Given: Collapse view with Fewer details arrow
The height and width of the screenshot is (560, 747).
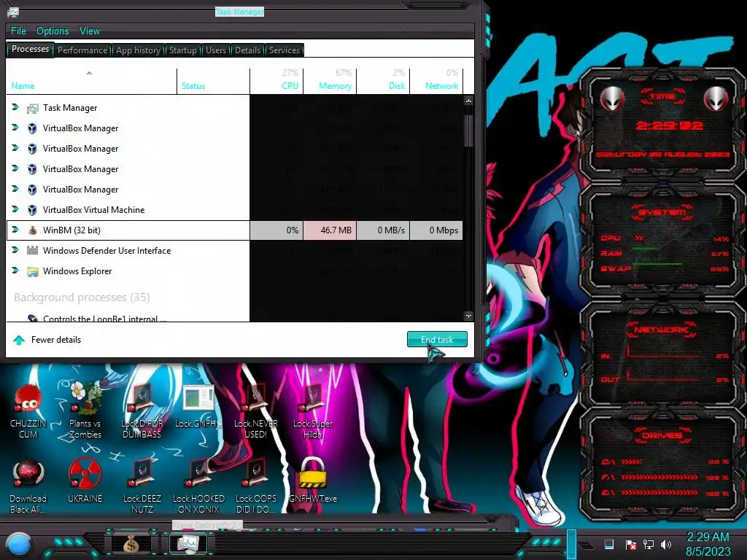Looking at the screenshot, I should (x=19, y=340).
